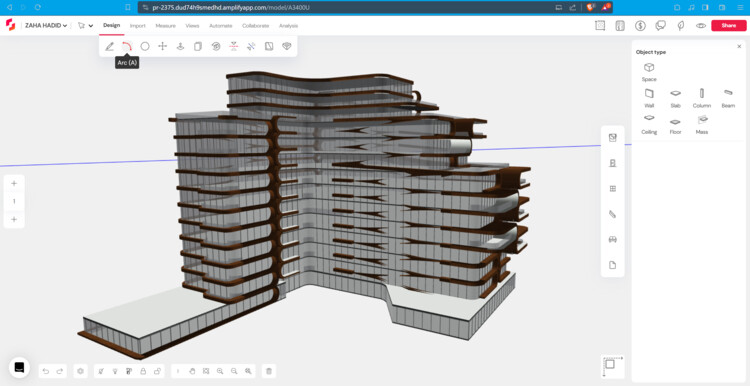The width and height of the screenshot is (750, 386).
Task: Pick the Beam object type
Action: [728, 98]
